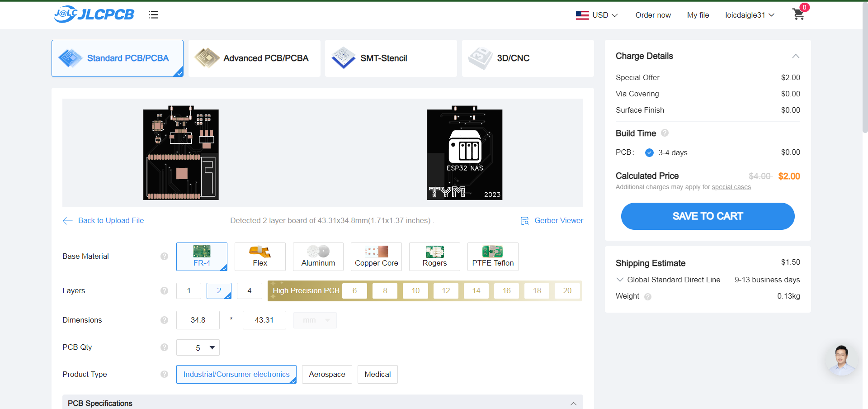This screenshot has height=409, width=868.
Task: Show help for Dimensions
Action: pyautogui.click(x=164, y=320)
